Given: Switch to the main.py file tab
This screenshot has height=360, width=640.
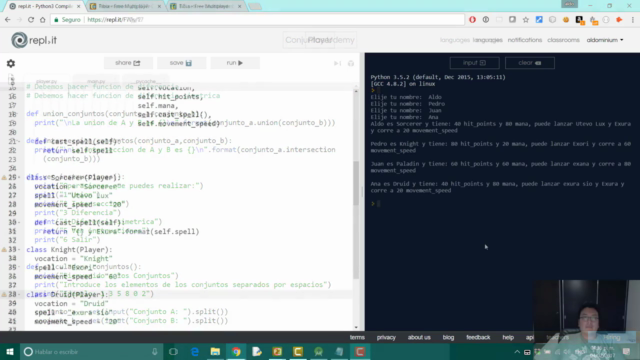Looking at the screenshot, I should click(96, 82).
